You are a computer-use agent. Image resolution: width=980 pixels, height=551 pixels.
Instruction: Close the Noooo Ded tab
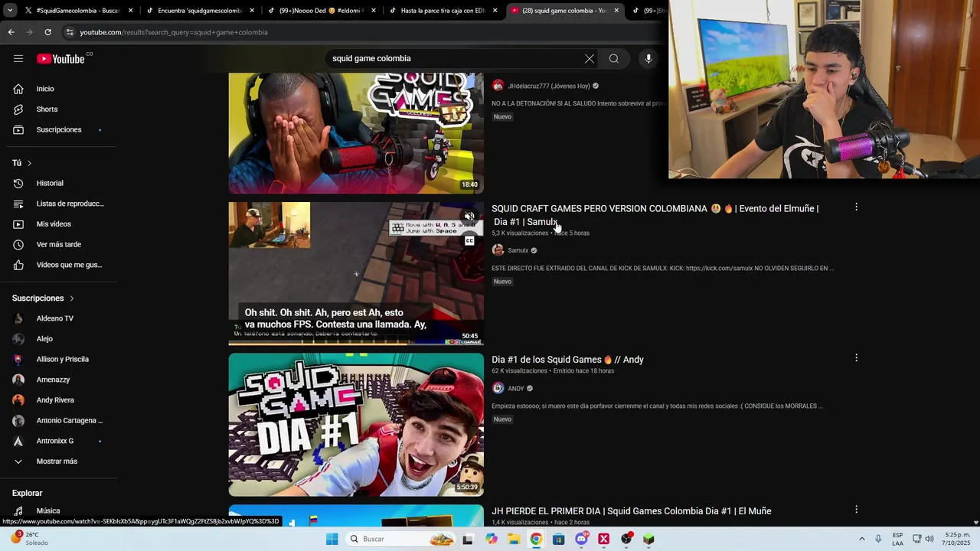pos(374,11)
